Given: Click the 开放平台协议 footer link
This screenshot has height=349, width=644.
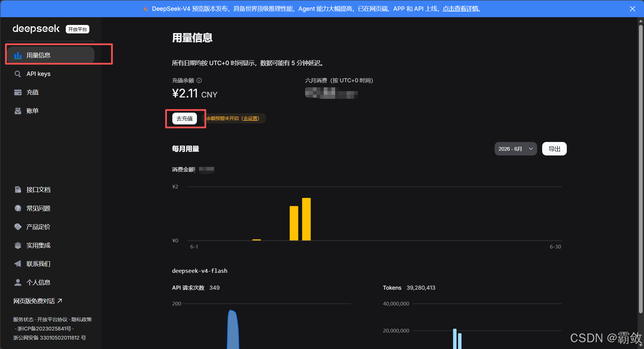Looking at the screenshot, I should point(52,319).
